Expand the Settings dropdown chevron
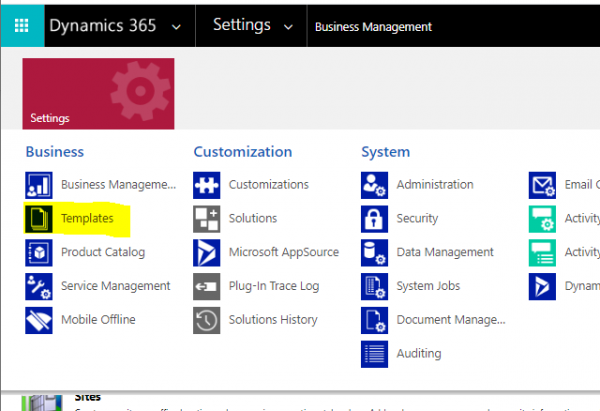This screenshot has width=600, height=411. coord(288,27)
